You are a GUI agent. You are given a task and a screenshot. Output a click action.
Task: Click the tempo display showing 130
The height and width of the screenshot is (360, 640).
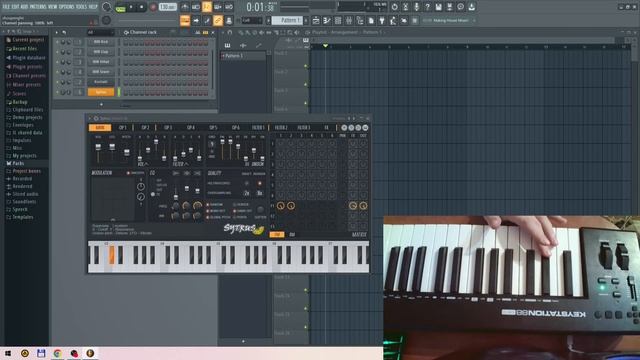coord(167,7)
